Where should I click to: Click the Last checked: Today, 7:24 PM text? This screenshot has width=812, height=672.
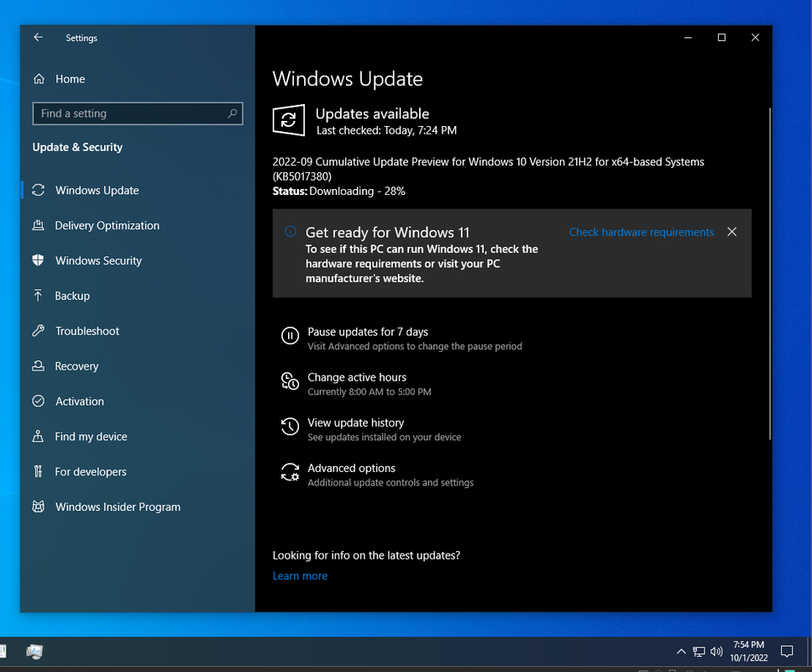pyautogui.click(x=386, y=130)
